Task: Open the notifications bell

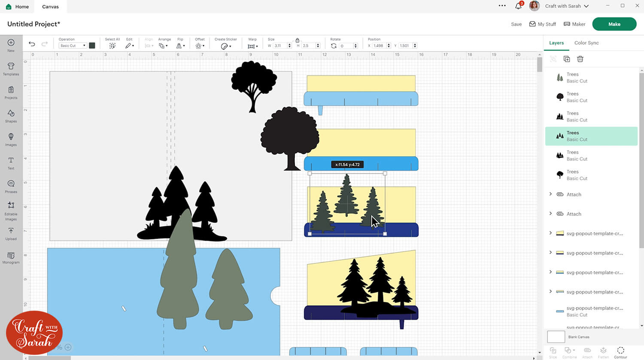Action: tap(518, 6)
